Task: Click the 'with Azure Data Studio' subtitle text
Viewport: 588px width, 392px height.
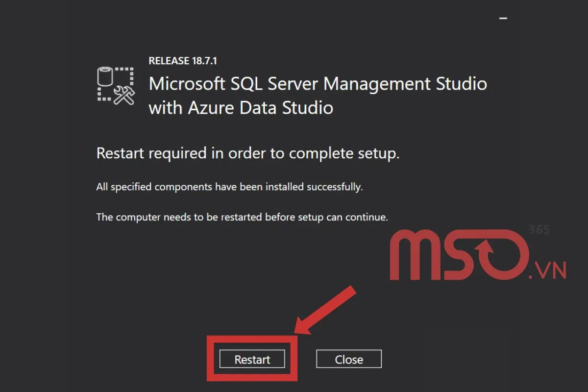Action: coord(241,107)
